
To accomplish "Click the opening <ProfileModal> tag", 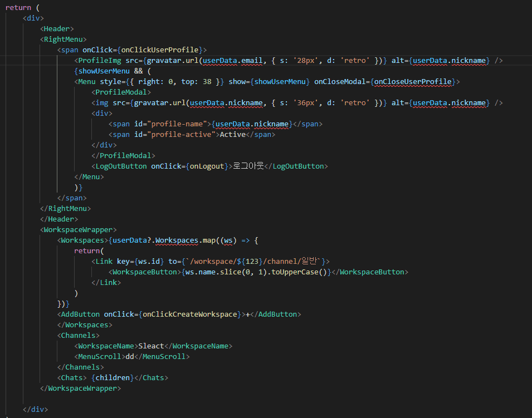I will (121, 92).
